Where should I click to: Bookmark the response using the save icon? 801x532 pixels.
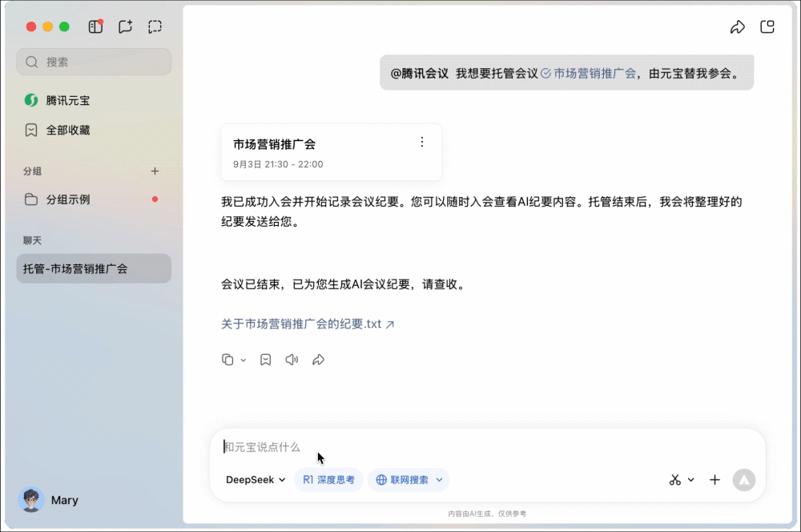pos(265,360)
